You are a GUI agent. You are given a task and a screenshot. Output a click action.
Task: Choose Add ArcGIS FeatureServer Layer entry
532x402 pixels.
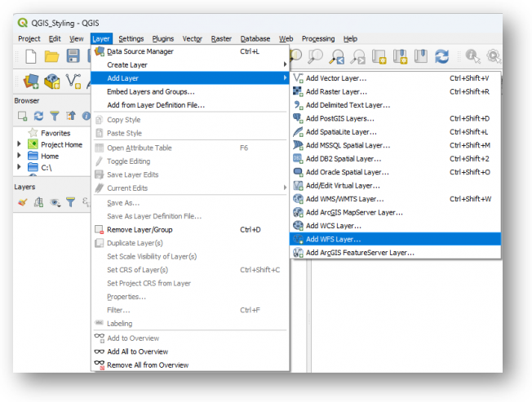pos(395,253)
